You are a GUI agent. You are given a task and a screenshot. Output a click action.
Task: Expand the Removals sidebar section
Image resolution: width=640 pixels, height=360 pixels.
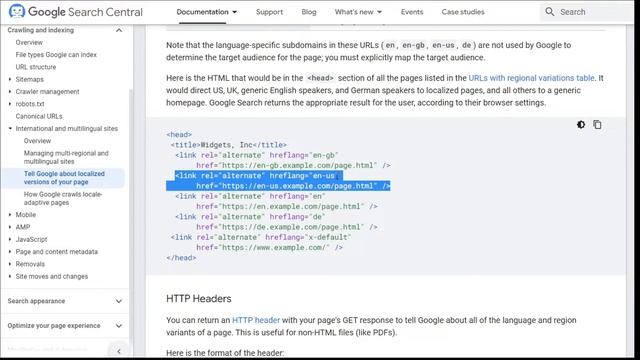10,264
